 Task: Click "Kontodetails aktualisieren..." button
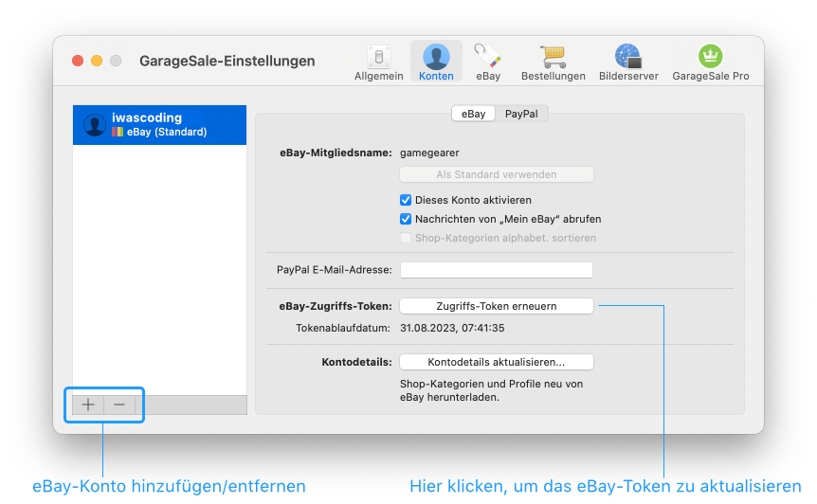coord(497,362)
